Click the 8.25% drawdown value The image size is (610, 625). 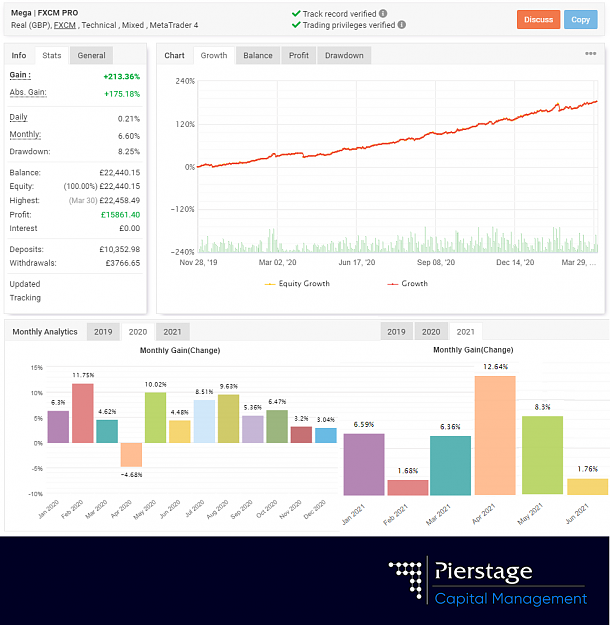point(129,151)
